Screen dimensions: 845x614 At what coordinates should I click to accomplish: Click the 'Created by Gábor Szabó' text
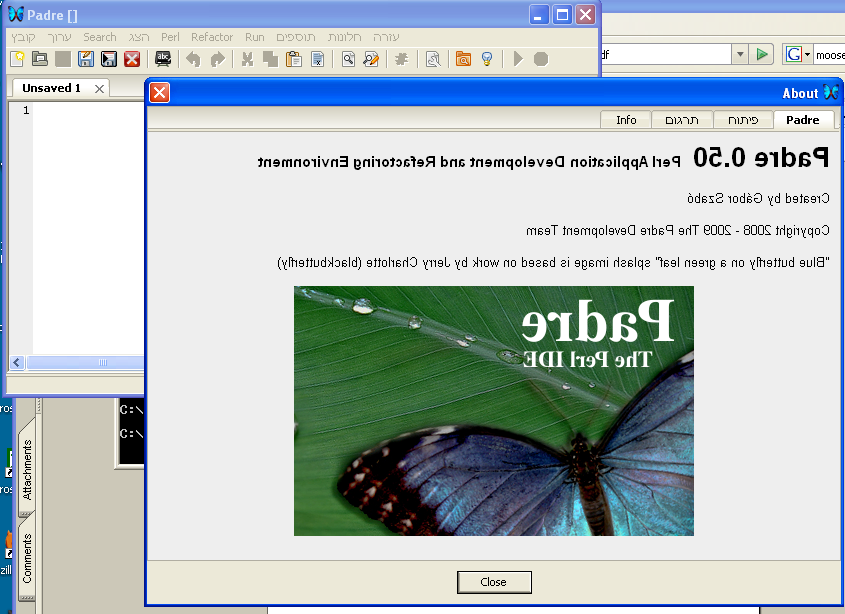click(758, 198)
